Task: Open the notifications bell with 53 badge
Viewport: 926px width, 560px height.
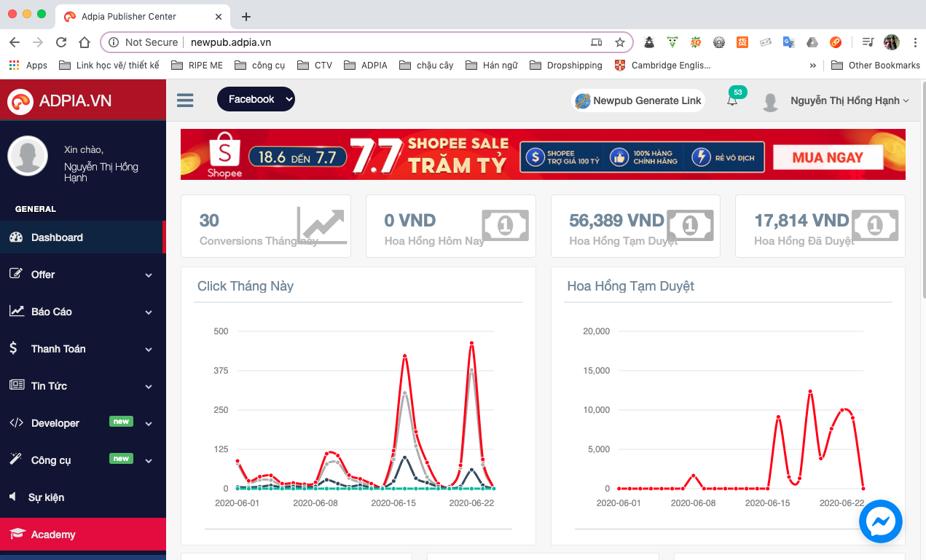Action: point(733,99)
